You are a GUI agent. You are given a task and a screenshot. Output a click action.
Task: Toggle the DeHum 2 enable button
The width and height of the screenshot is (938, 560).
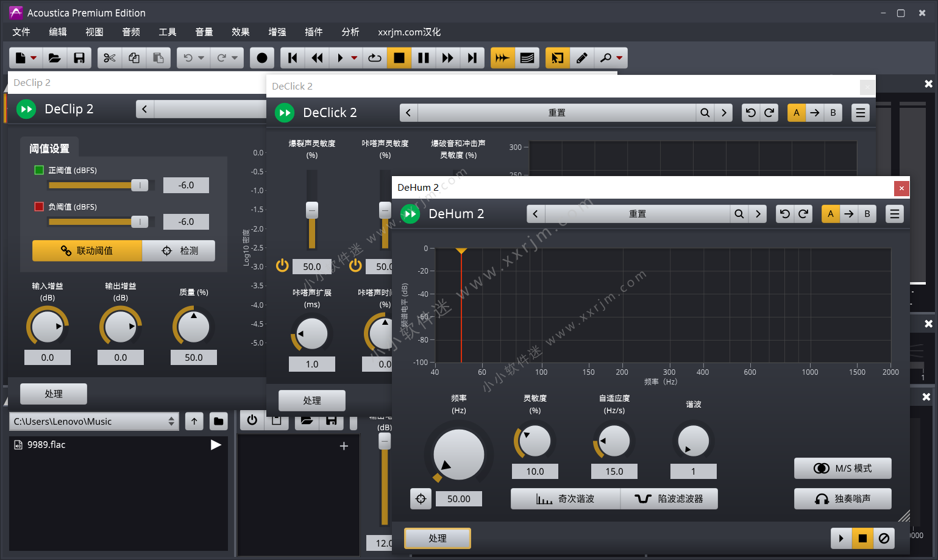point(410,214)
